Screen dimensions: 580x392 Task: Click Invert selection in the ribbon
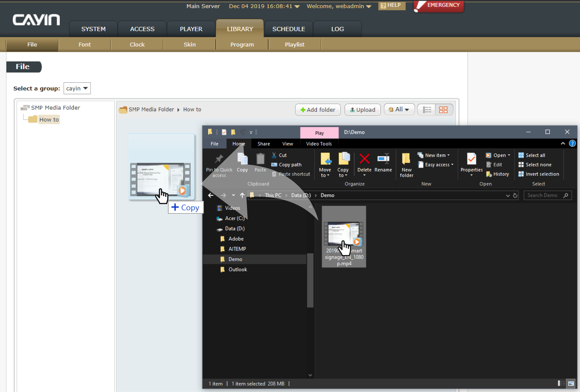pos(539,174)
